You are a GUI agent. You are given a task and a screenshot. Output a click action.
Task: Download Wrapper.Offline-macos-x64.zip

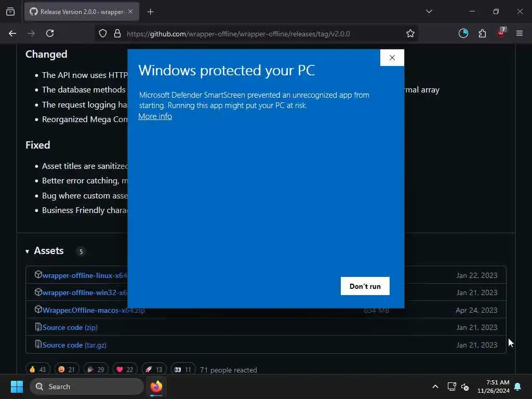coord(94,310)
